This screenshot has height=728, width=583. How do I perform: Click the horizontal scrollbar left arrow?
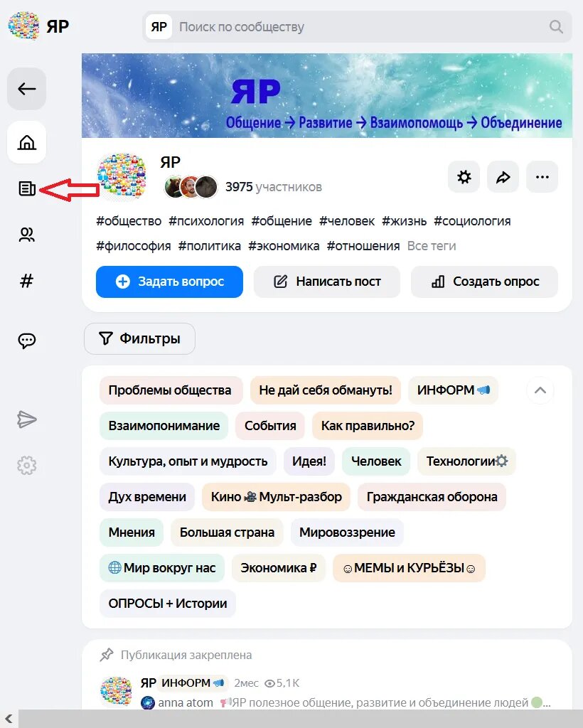(x=9, y=719)
